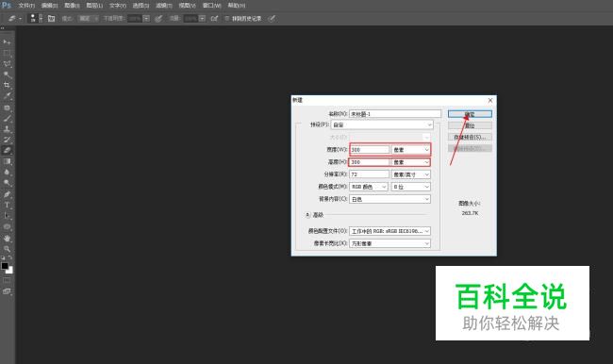Open the preset dropdown

pos(382,125)
